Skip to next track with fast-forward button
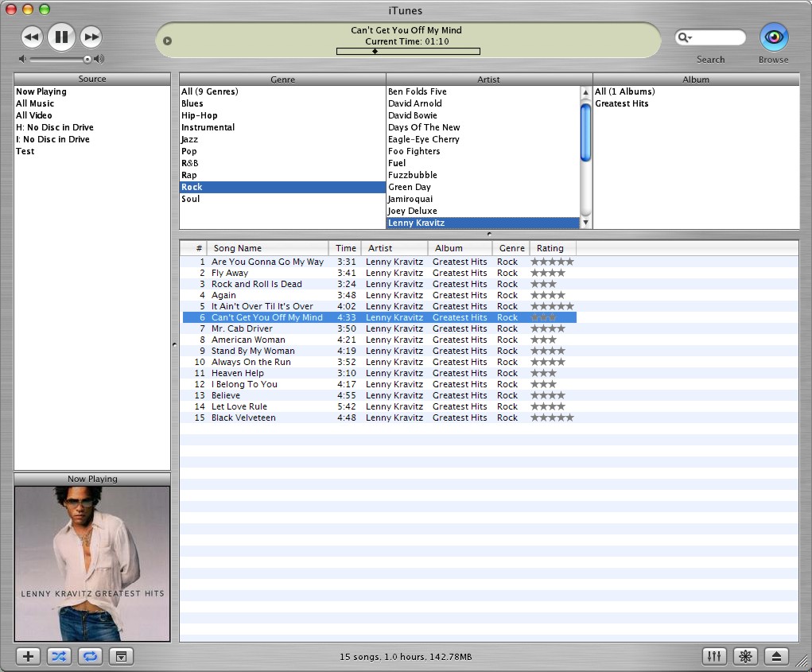Screen dimensions: 812x672 [x=91, y=37]
